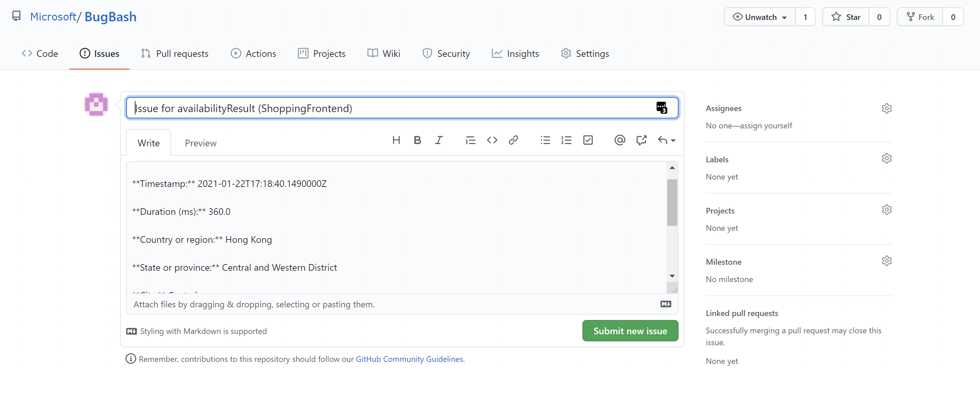Insert a bulleted list
980x397 pixels.
545,140
